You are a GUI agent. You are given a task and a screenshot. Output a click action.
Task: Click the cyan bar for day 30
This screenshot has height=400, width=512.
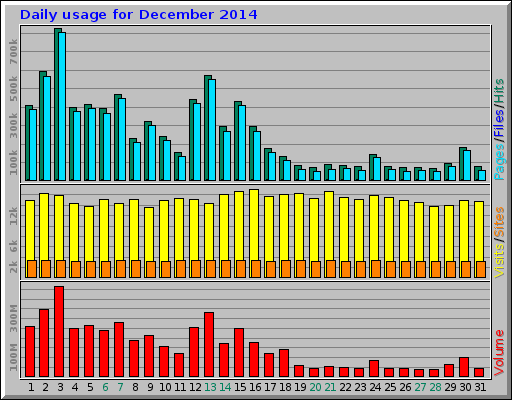pyautogui.click(x=467, y=166)
